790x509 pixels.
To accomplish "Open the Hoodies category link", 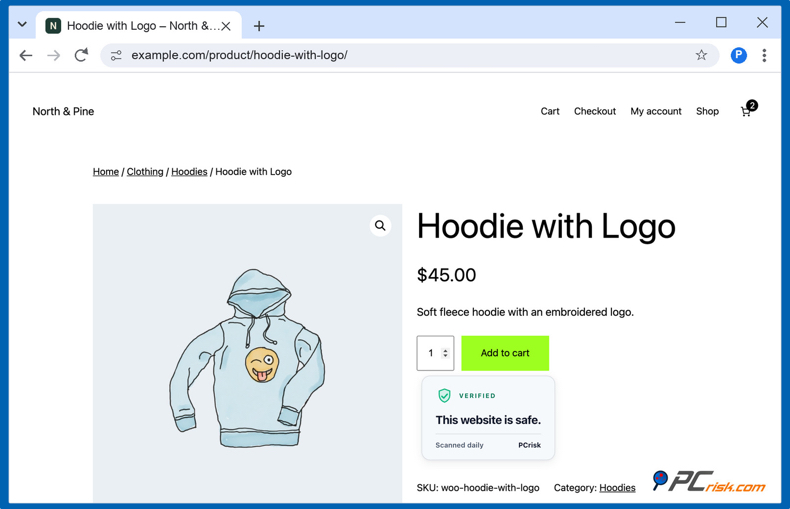I will click(617, 488).
